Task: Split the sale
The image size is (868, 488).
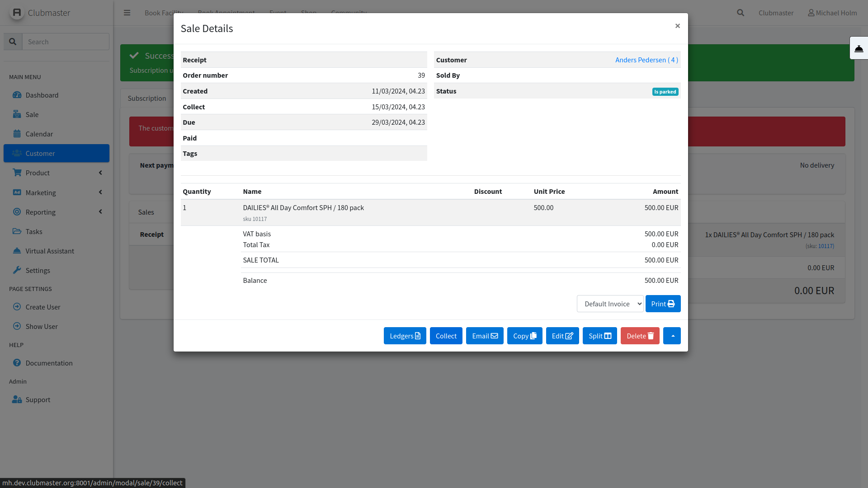Action: click(x=599, y=336)
